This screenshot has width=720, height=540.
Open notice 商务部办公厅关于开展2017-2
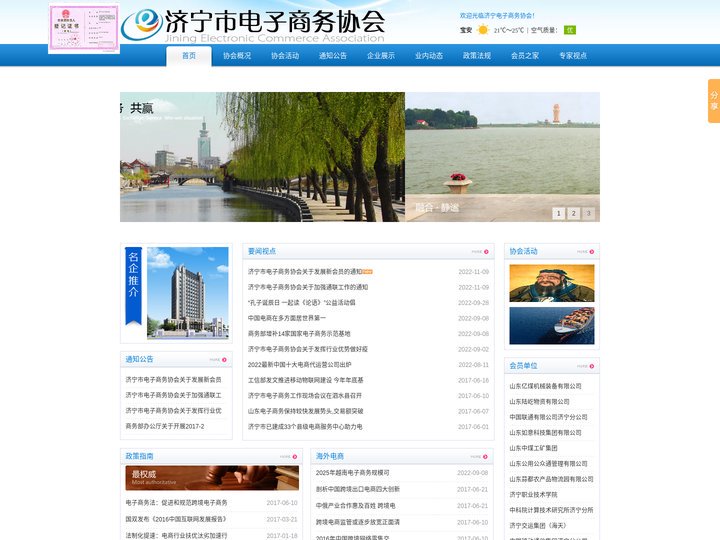pyautogui.click(x=165, y=426)
